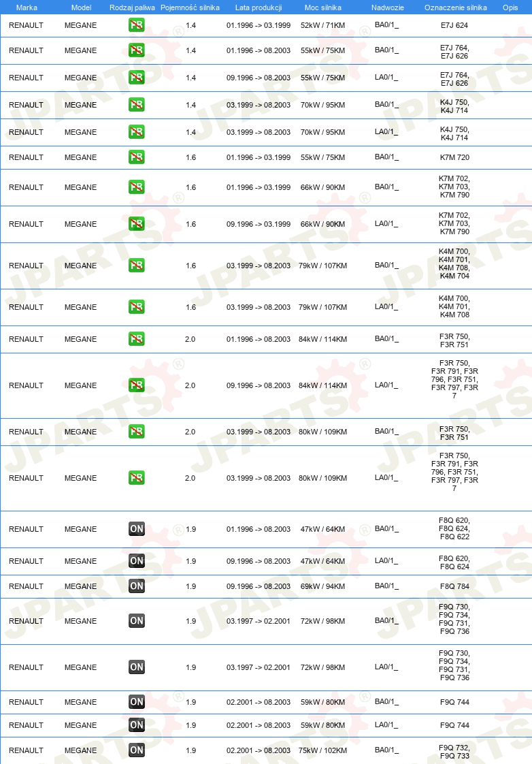This screenshot has height=764, width=532.
Task: Select K4M 700, K4M 701, K4M 708 LA0/1_ cell
Action: [454, 306]
